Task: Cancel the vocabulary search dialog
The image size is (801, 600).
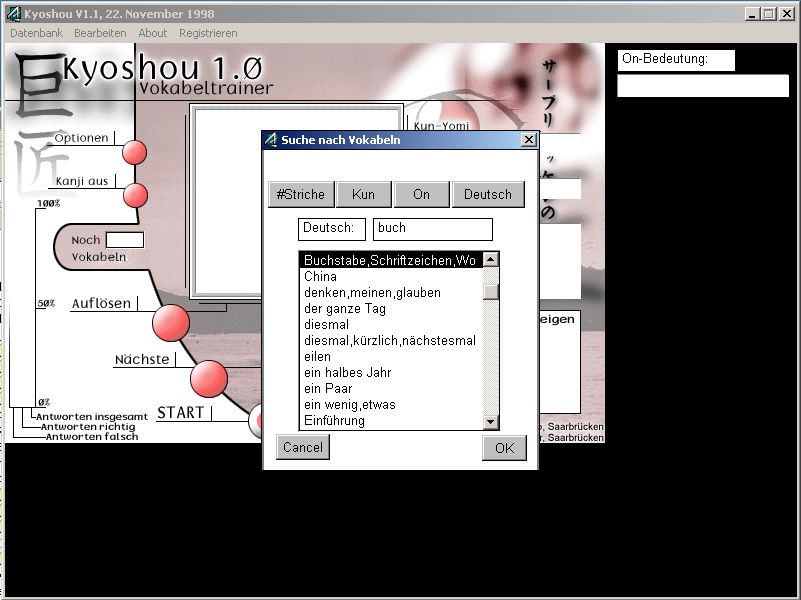Action: pyautogui.click(x=302, y=447)
